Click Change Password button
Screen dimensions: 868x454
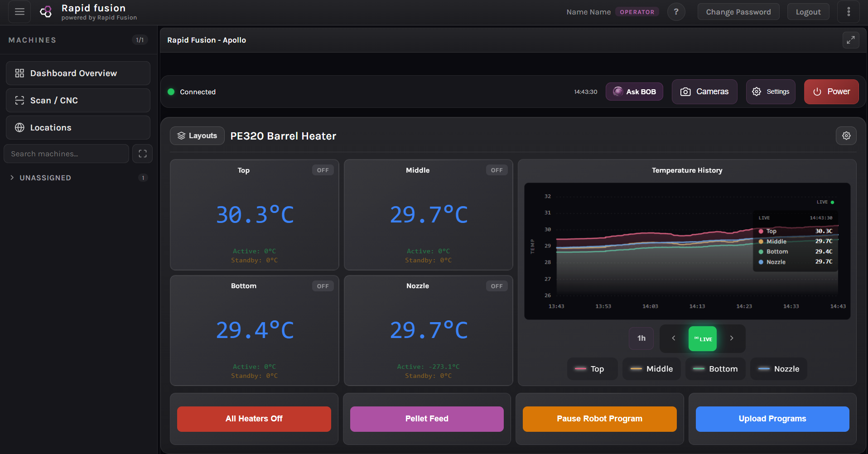pyautogui.click(x=738, y=12)
